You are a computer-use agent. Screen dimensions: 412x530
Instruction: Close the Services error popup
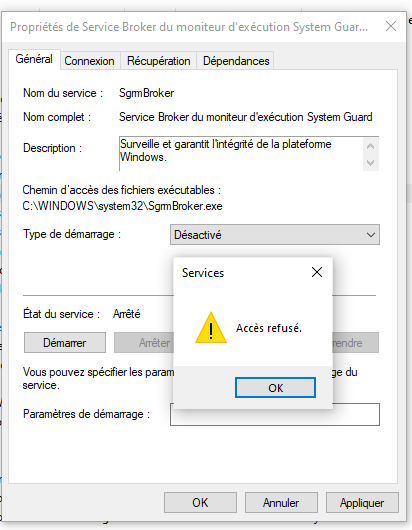coord(317,272)
